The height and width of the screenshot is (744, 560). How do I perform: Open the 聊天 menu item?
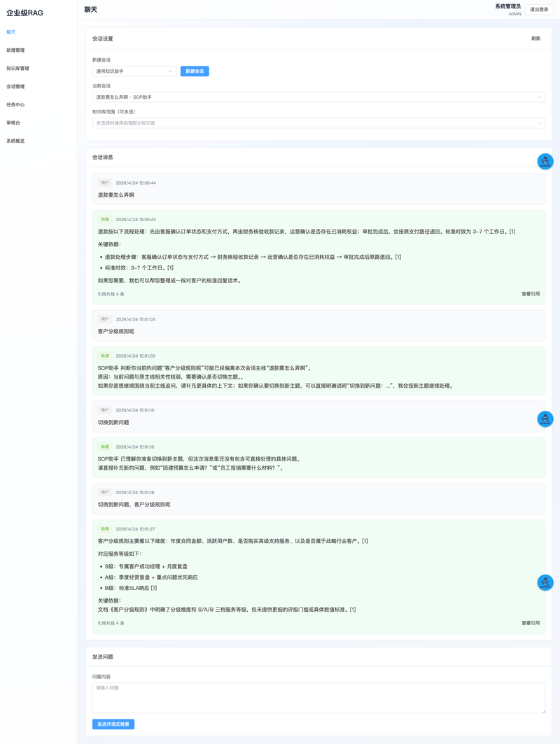(x=11, y=32)
